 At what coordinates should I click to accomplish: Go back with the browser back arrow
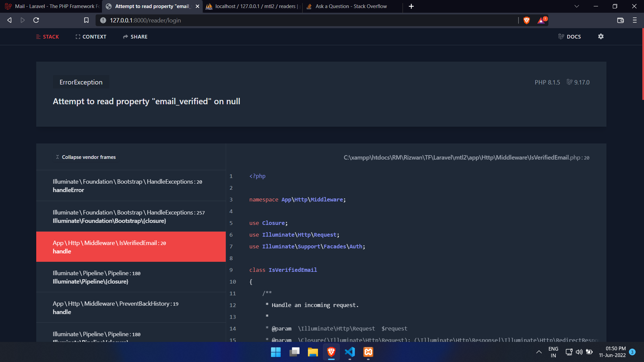[9, 20]
